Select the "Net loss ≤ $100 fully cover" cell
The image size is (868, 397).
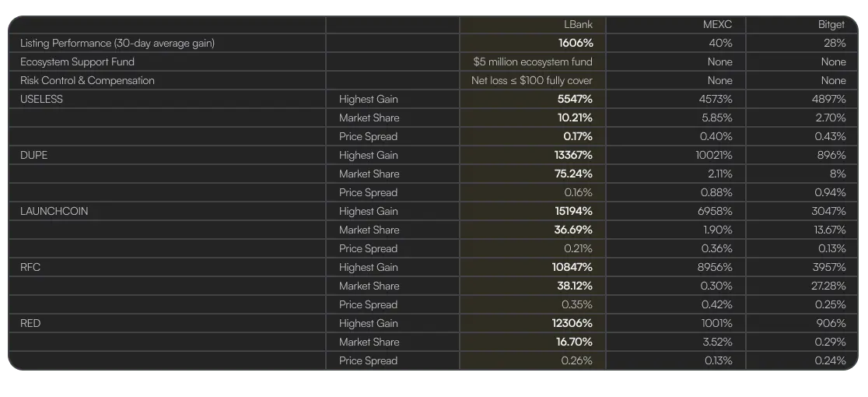[531, 80]
